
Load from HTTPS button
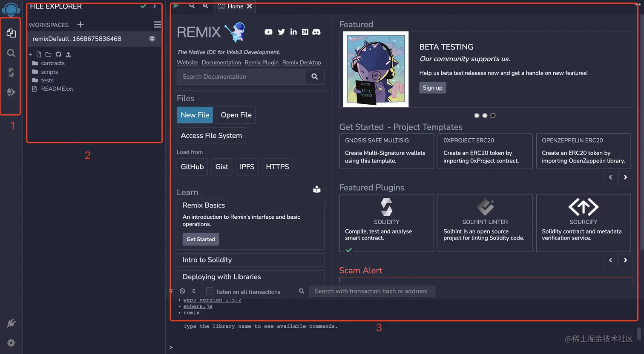pos(277,167)
